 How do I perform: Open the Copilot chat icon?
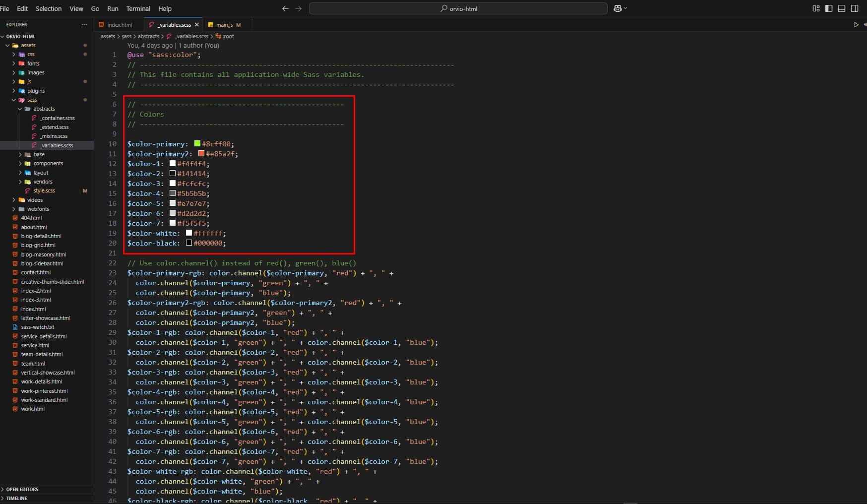tap(618, 8)
